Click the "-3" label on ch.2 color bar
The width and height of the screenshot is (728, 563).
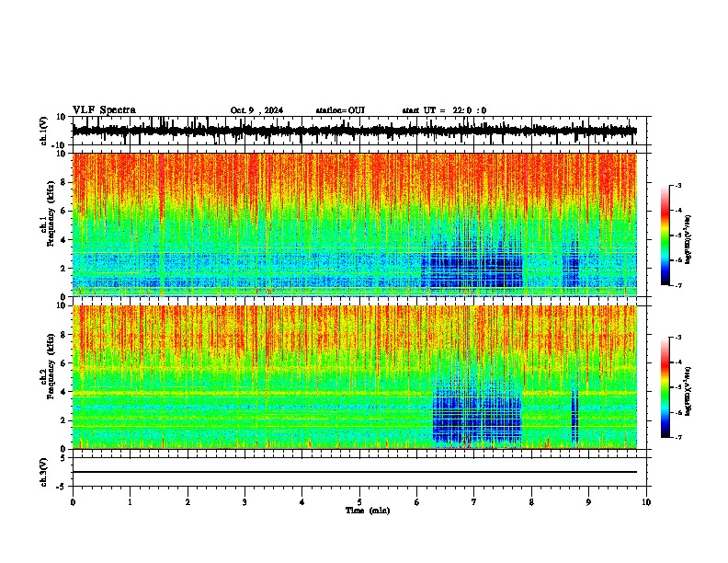click(677, 338)
